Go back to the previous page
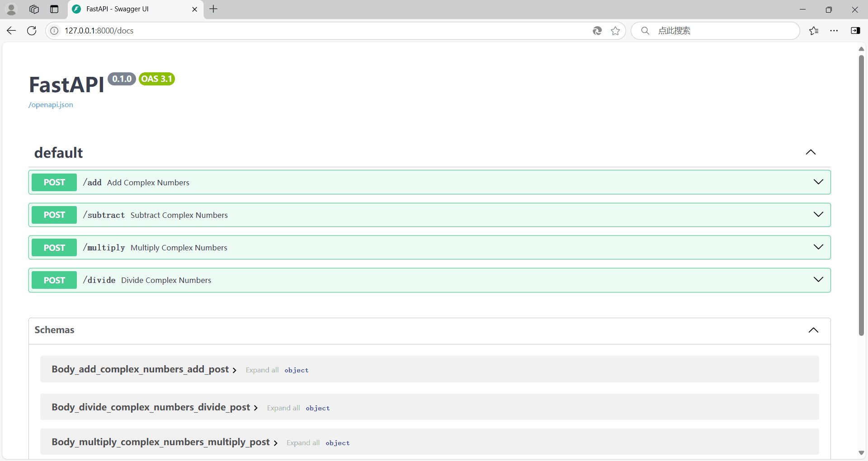 [x=11, y=31]
